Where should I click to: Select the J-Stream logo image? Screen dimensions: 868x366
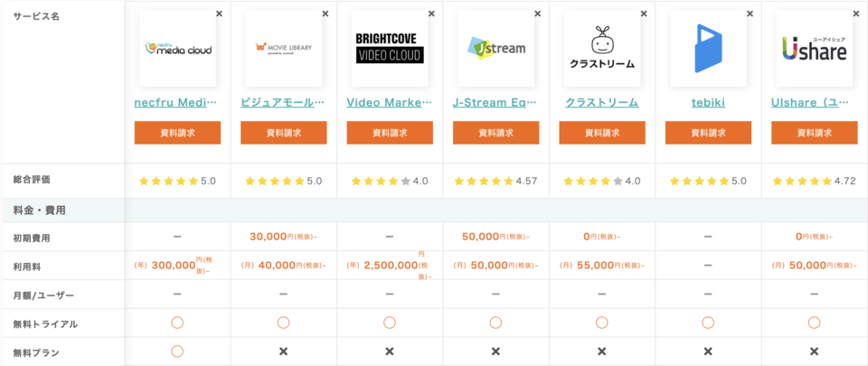click(496, 49)
